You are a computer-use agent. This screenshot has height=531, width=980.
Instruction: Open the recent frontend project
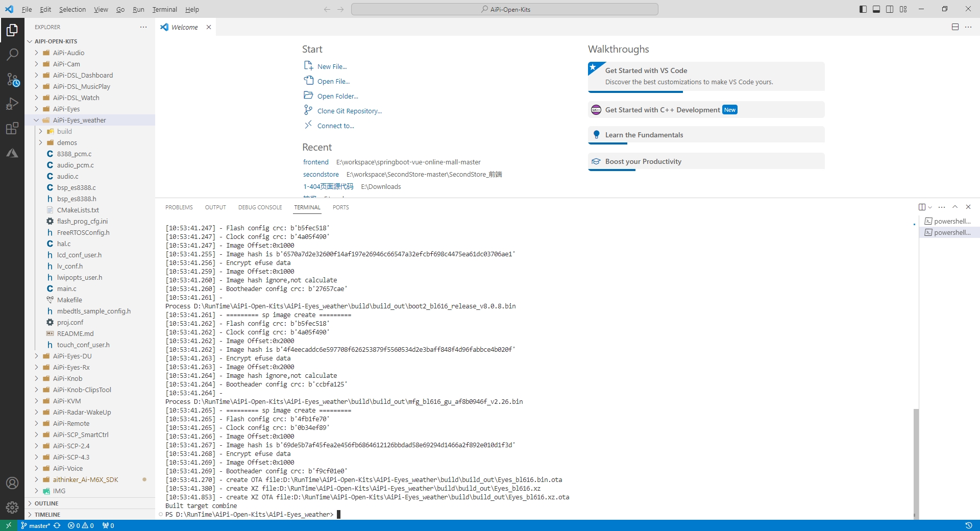pyautogui.click(x=316, y=162)
